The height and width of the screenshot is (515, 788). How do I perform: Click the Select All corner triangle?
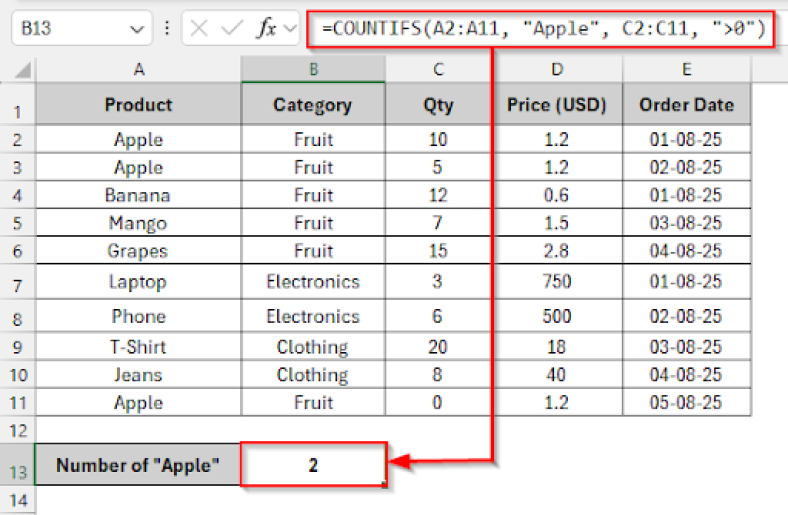pos(20,70)
